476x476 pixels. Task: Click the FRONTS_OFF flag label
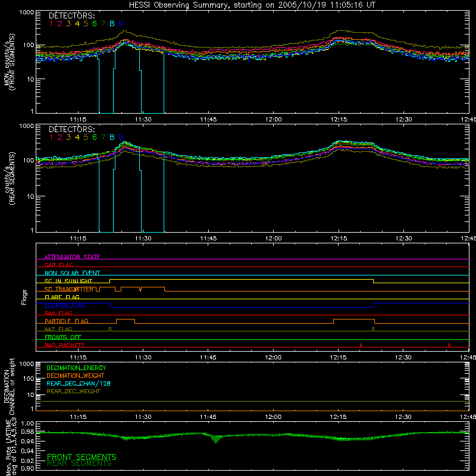click(x=63, y=337)
